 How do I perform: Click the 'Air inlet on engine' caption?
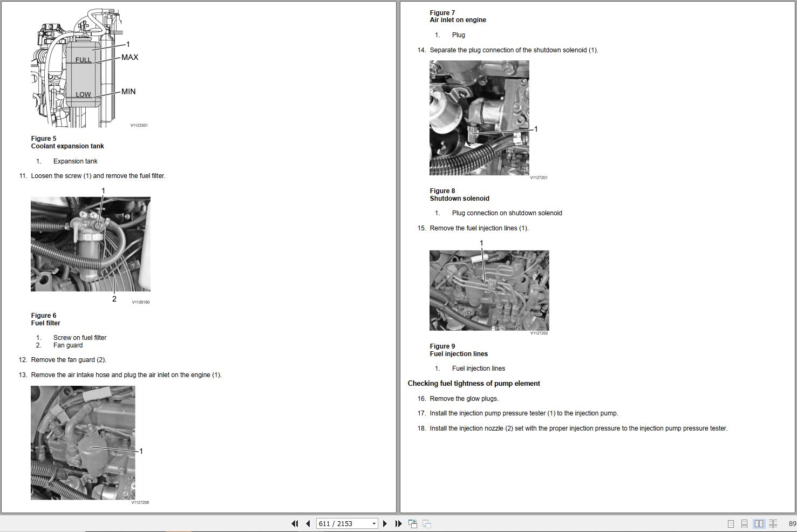pyautogui.click(x=458, y=20)
